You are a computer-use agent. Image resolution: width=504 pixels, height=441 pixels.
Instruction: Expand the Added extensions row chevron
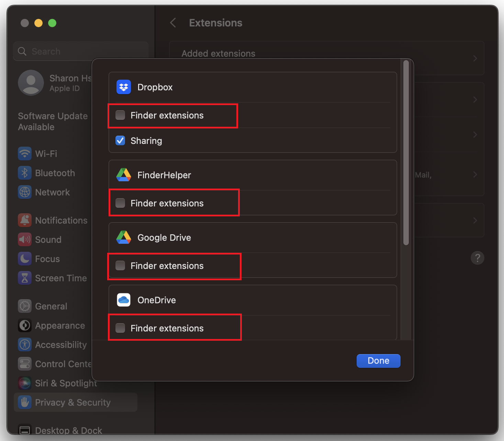[475, 58]
